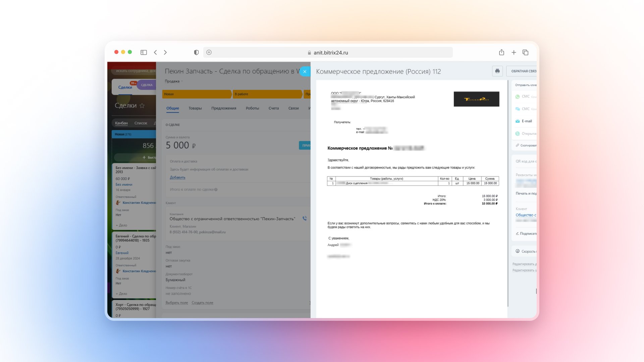Expand the Продажа pipeline dropdown
644x362 pixels.
point(173,81)
